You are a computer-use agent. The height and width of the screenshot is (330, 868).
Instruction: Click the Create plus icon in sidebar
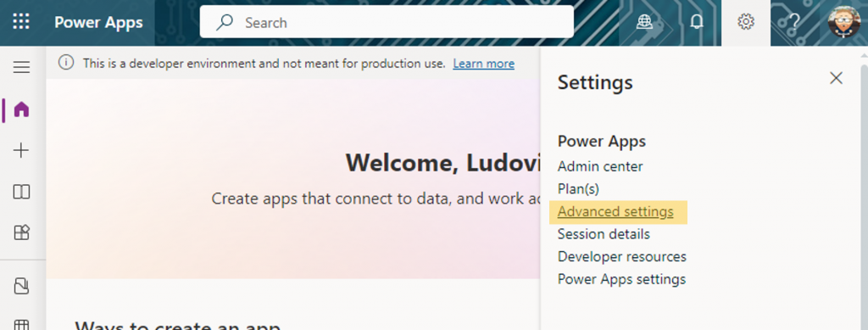[21, 151]
